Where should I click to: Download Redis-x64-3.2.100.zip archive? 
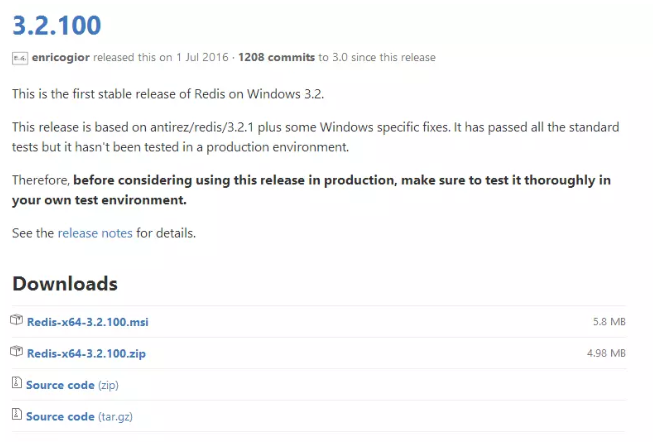point(86,354)
